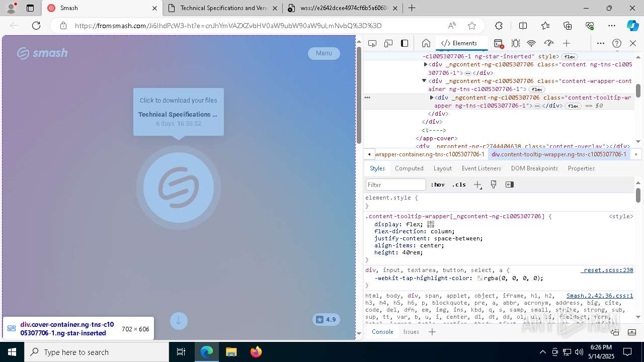Viewport: 644px width, 362px height.
Task: Toggle :hov element state panel
Action: [438, 185]
